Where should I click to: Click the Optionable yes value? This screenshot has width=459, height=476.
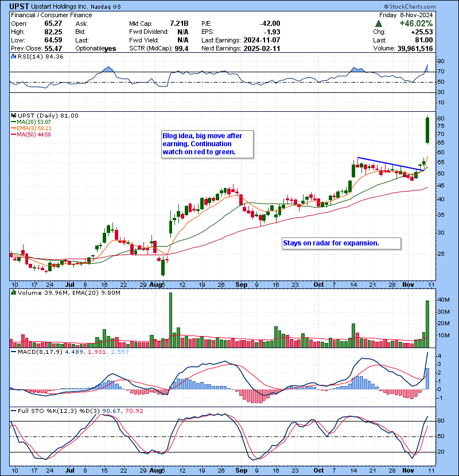click(110, 49)
